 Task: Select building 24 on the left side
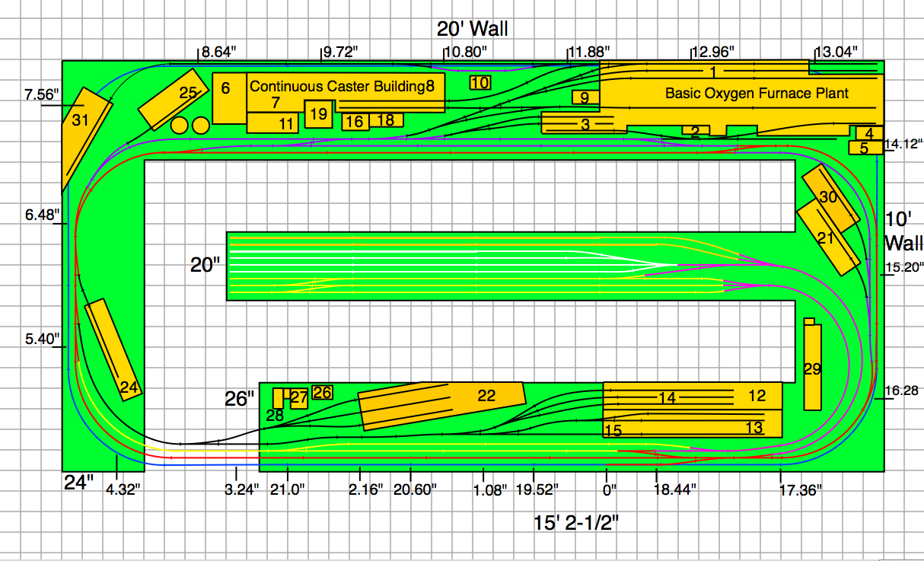129,387
